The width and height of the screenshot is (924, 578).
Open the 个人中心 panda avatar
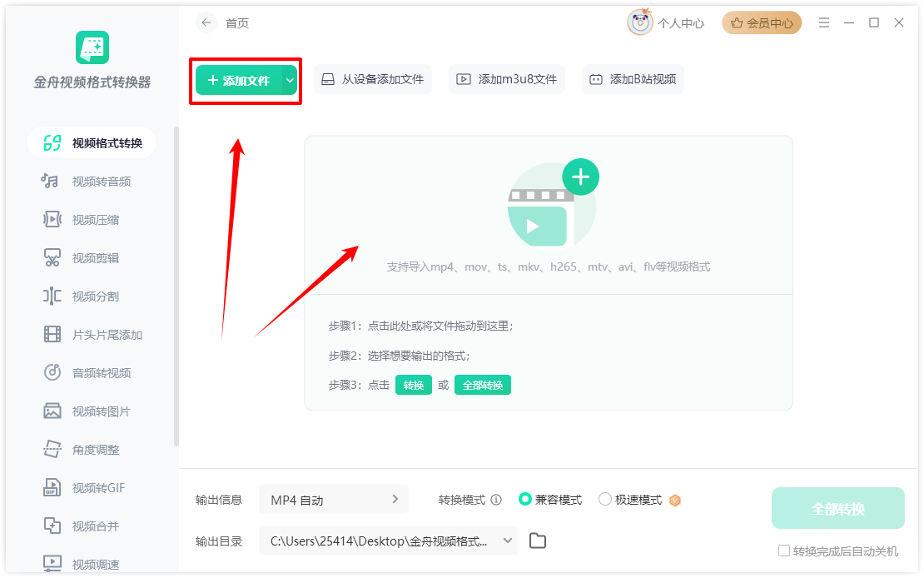point(640,22)
